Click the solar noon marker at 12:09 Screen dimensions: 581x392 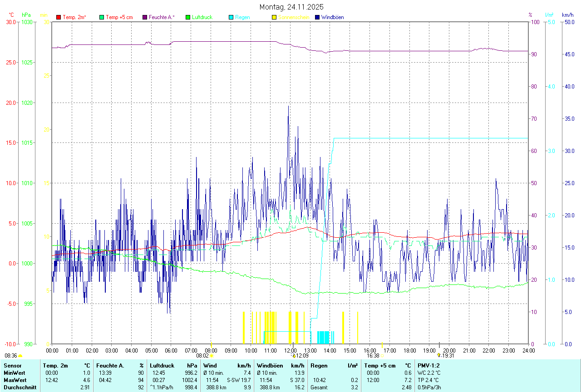tap(294, 356)
